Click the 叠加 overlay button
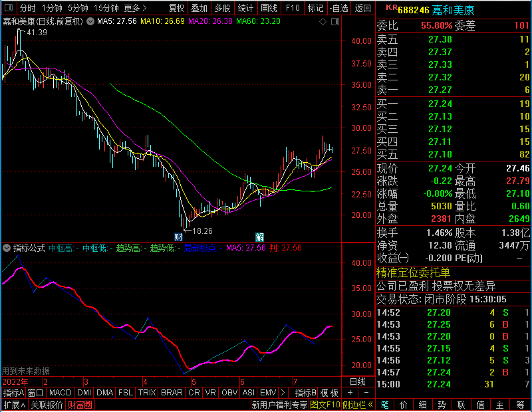Viewport: 532px width, 412px height. click(199, 8)
